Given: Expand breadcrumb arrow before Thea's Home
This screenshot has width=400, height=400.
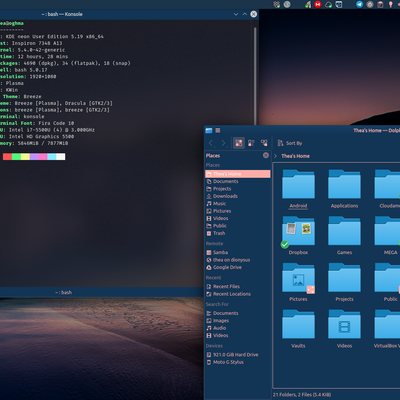Looking at the screenshot, I should tap(276, 156).
